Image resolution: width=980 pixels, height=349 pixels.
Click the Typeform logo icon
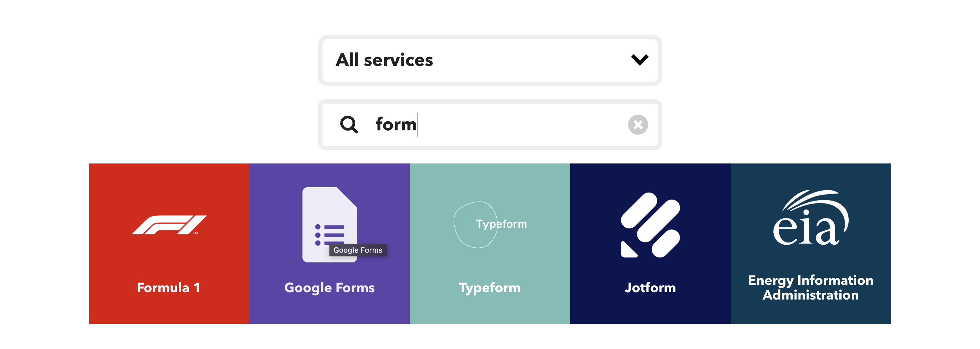[x=490, y=225]
